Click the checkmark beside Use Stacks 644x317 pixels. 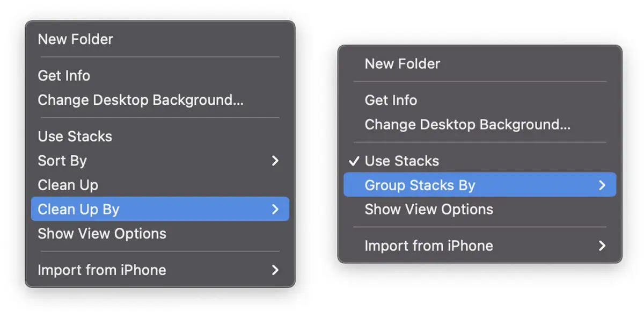coord(354,161)
